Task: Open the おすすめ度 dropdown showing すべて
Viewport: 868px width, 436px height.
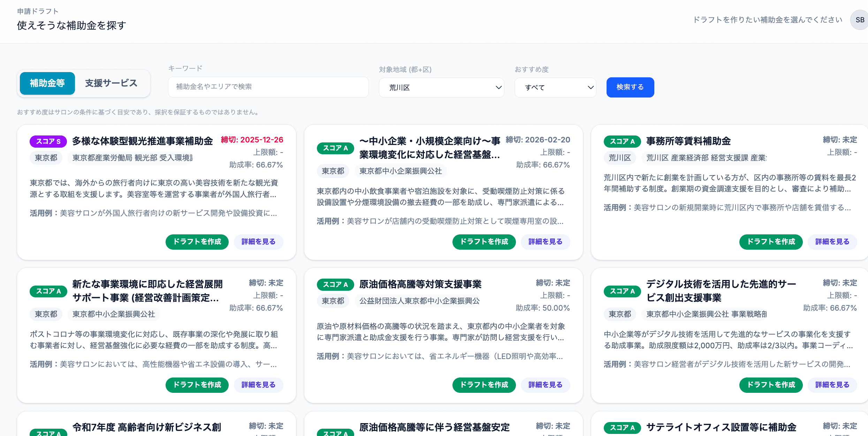Action: pyautogui.click(x=555, y=87)
